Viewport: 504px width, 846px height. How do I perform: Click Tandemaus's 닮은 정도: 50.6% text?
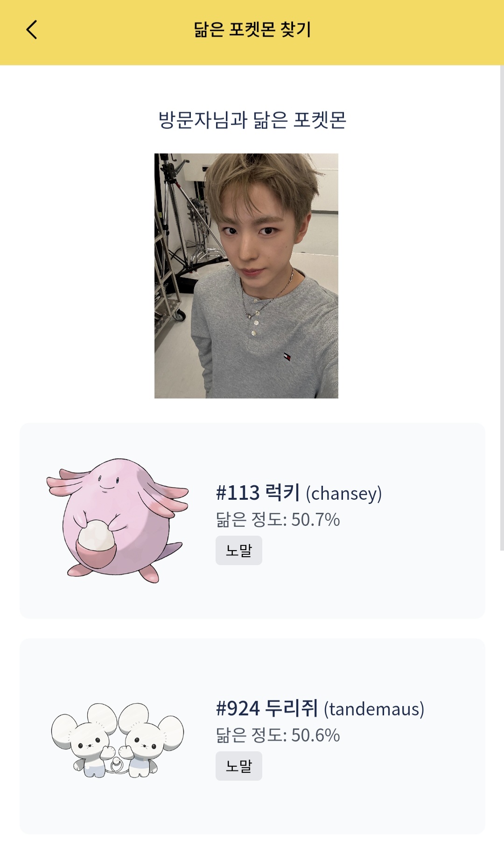coord(278,735)
